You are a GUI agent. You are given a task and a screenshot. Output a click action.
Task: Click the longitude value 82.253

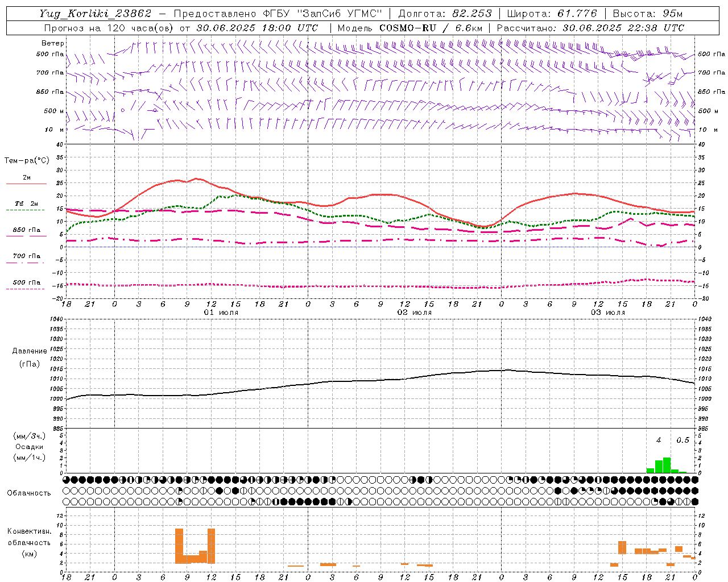coord(472,14)
